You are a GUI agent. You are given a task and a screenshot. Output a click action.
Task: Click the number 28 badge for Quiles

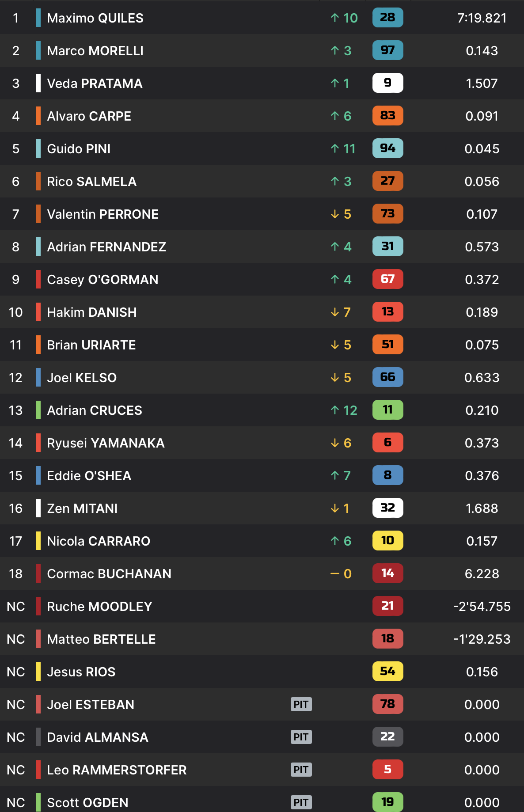[387, 18]
